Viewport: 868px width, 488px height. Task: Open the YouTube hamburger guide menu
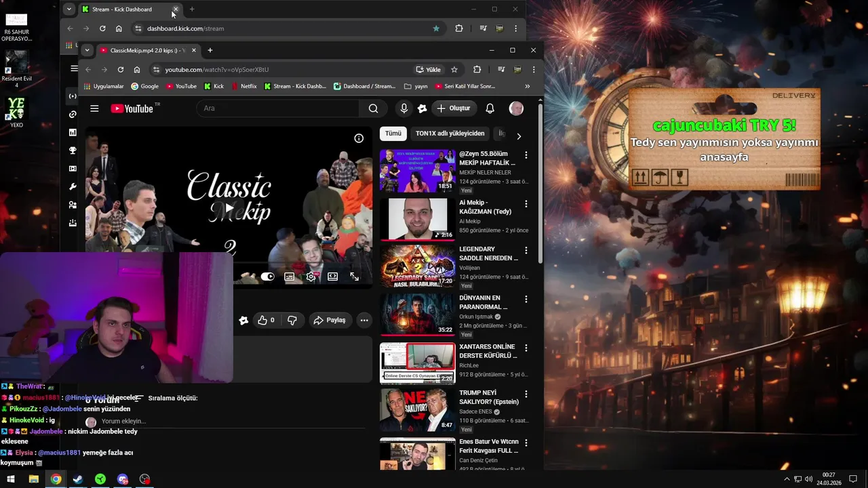[x=94, y=108]
